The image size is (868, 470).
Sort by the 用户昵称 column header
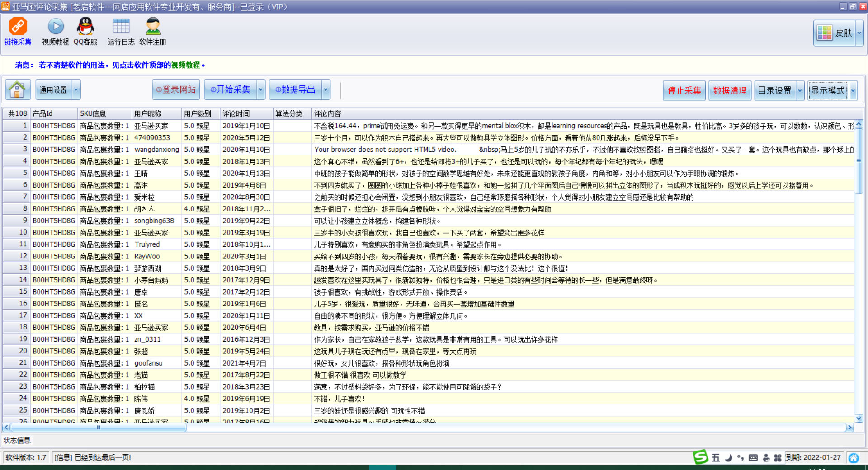tap(156, 113)
